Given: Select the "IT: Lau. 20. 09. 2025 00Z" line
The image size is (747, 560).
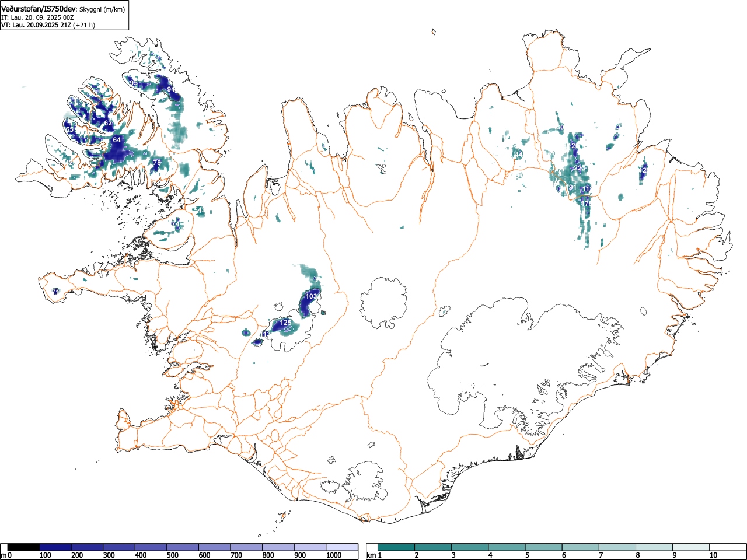Looking at the screenshot, I should tap(37, 17).
